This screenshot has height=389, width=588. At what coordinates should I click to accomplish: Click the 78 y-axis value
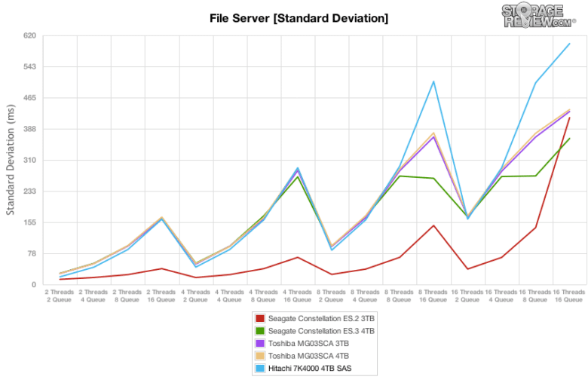32,253
